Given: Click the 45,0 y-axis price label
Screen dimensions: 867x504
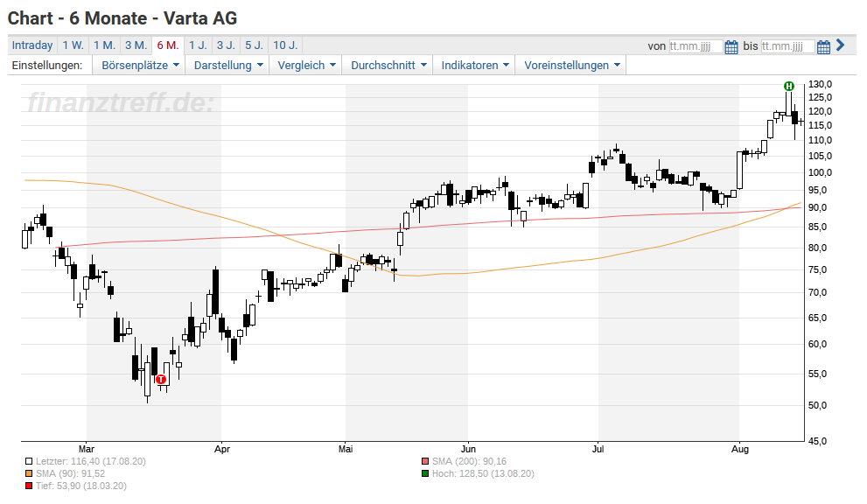Looking at the screenshot, I should point(817,441).
